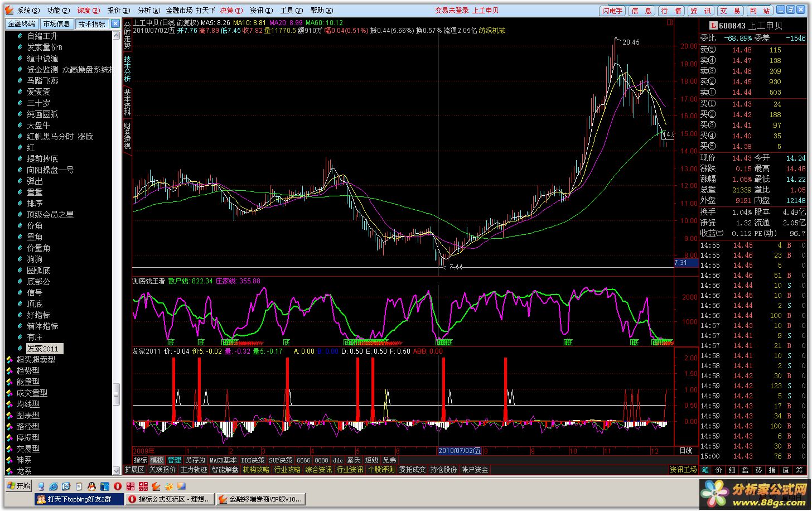Screen dimensions: 812x511
Task: Click the 日线 period selector
Action: click(x=686, y=451)
